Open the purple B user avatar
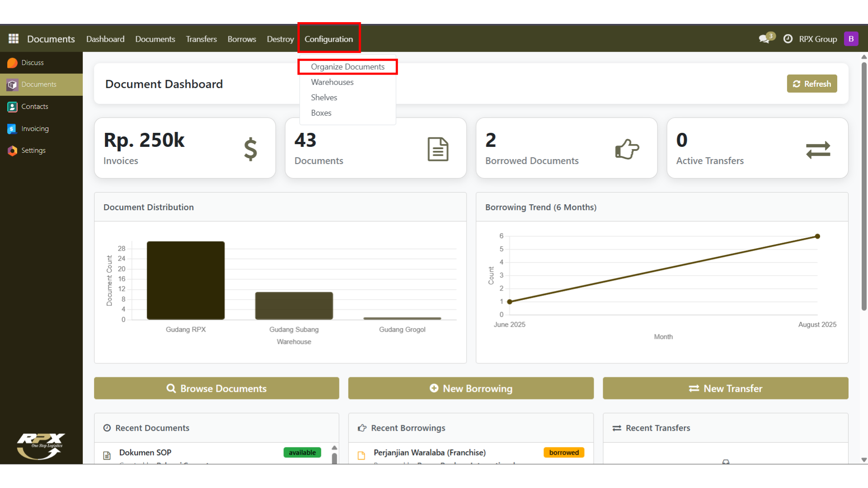The height and width of the screenshot is (488, 868). point(851,39)
